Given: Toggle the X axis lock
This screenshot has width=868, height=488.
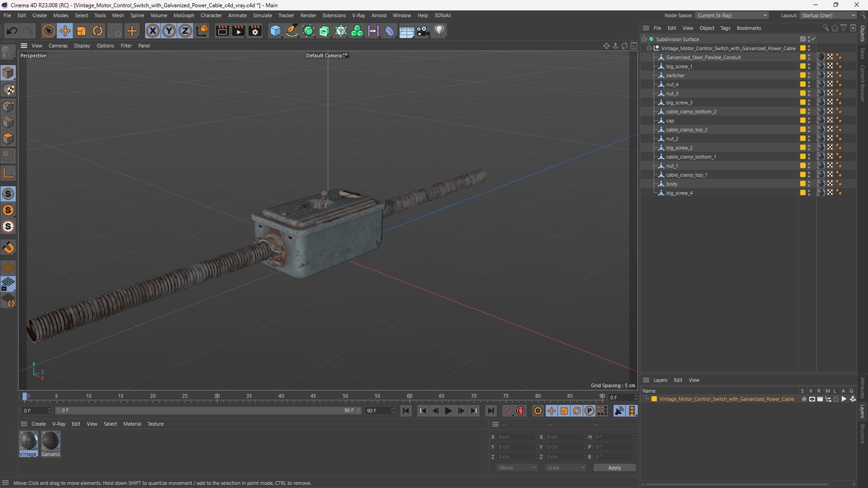Looking at the screenshot, I should [x=153, y=31].
